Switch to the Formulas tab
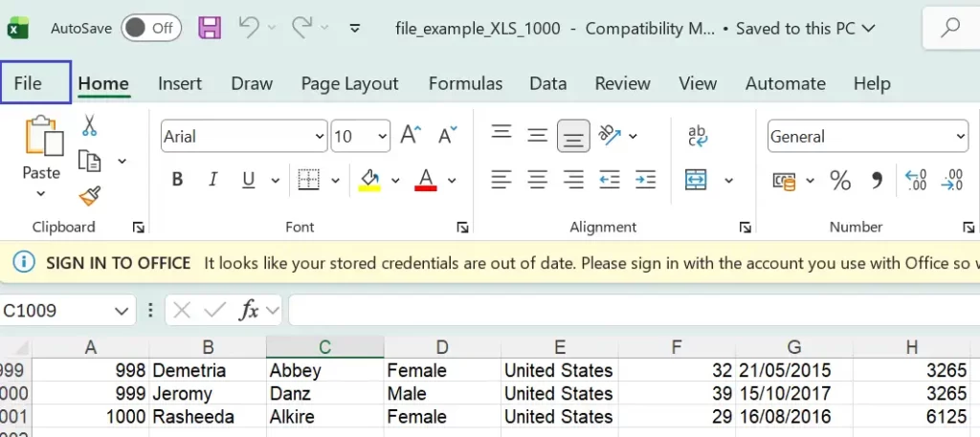Screen dimensions: 980x437 point(465,83)
